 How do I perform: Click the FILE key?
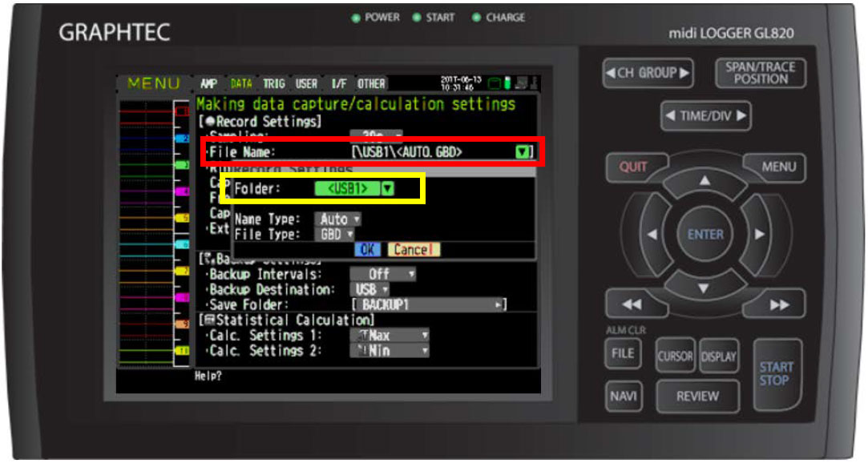point(623,353)
